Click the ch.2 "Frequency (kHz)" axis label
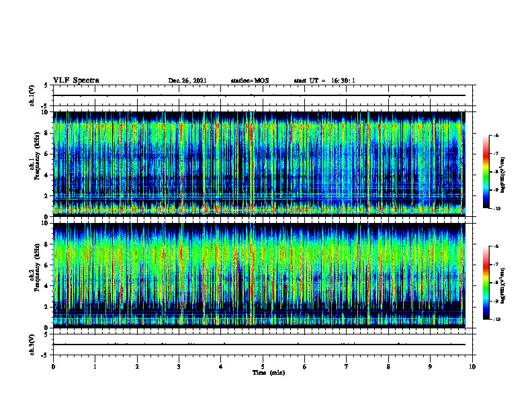532x411 pixels. pos(38,267)
